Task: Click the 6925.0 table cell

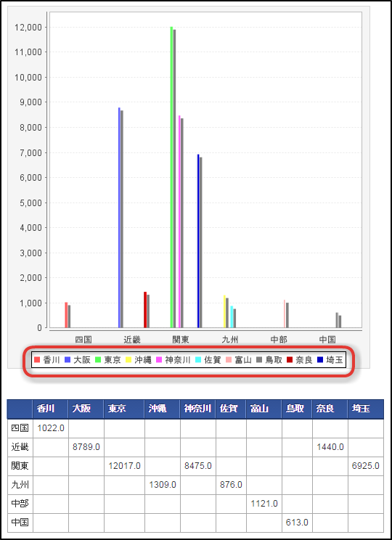Action: click(365, 466)
